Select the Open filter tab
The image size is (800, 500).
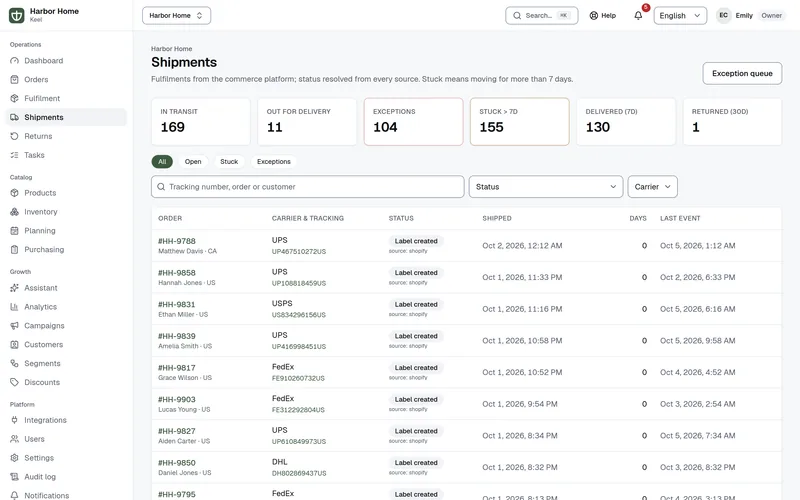coord(193,162)
